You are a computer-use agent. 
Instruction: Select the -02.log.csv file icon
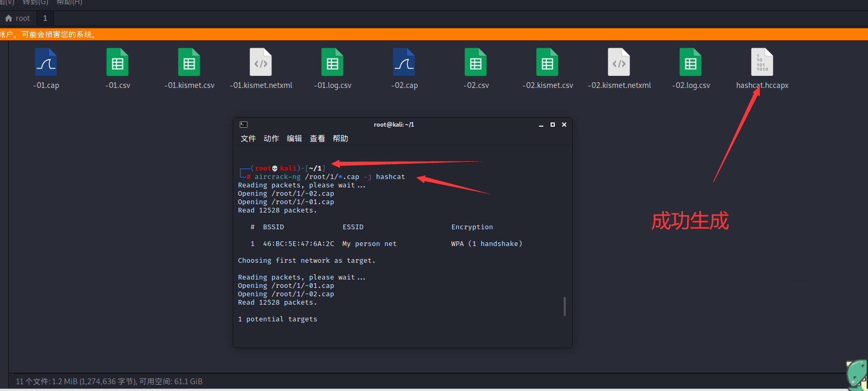(x=691, y=62)
